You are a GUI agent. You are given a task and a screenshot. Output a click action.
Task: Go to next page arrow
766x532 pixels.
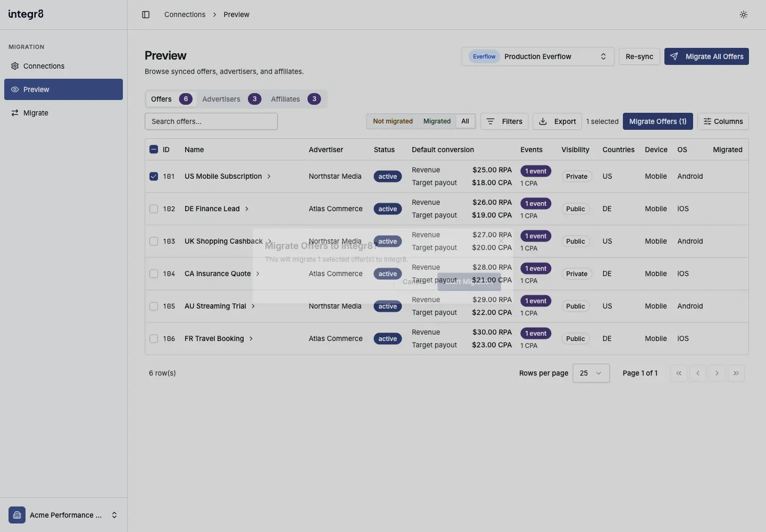tap(717, 373)
